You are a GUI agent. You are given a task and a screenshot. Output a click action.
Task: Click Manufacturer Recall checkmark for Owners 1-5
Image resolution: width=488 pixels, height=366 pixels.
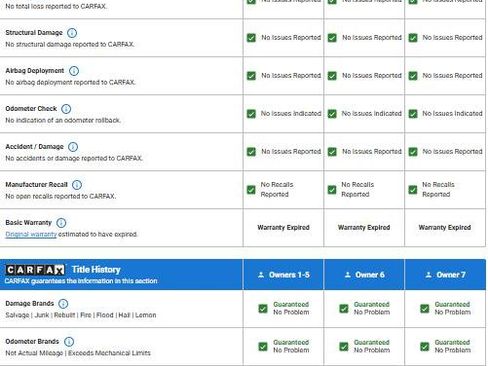pyautogui.click(x=251, y=190)
